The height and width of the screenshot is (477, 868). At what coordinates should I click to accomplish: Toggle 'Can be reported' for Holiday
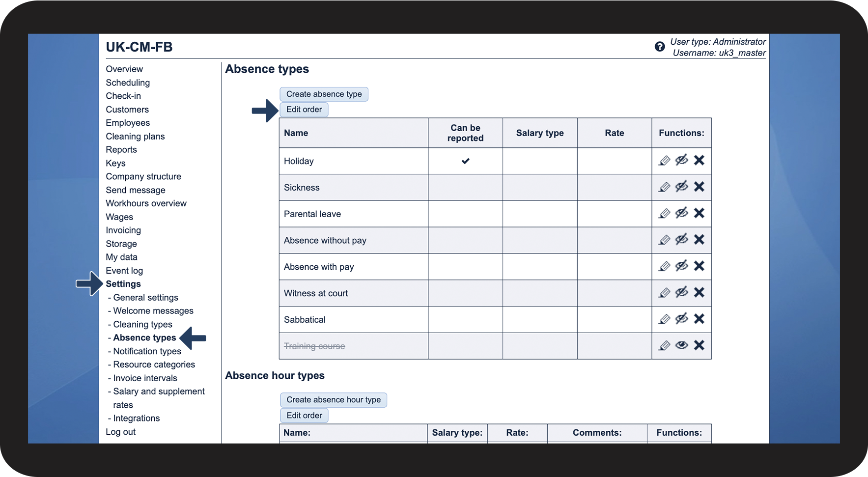[x=465, y=161]
